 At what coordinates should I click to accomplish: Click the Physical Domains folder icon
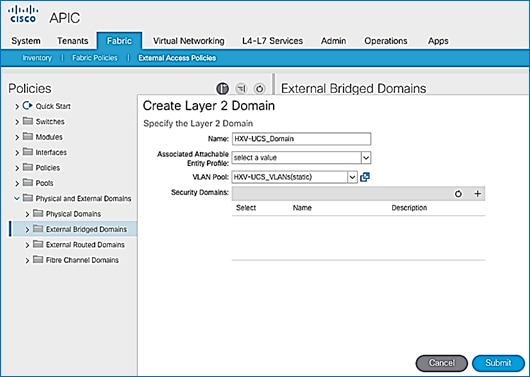[x=38, y=213]
